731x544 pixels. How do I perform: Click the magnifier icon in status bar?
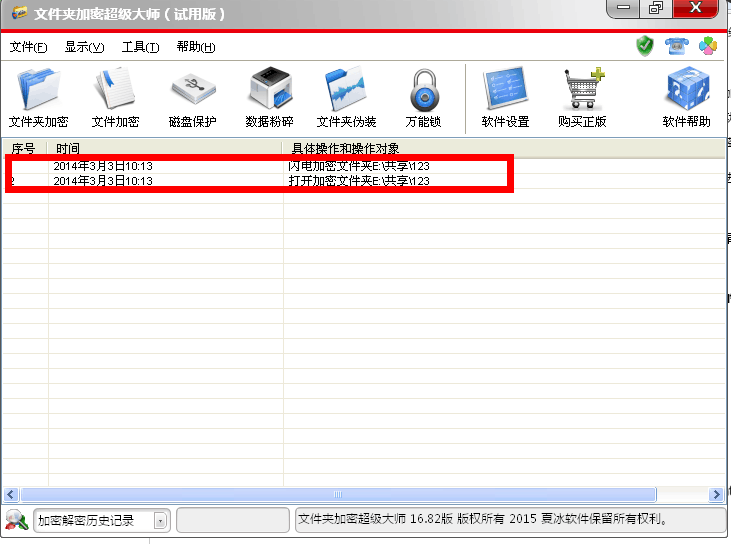coord(16,520)
